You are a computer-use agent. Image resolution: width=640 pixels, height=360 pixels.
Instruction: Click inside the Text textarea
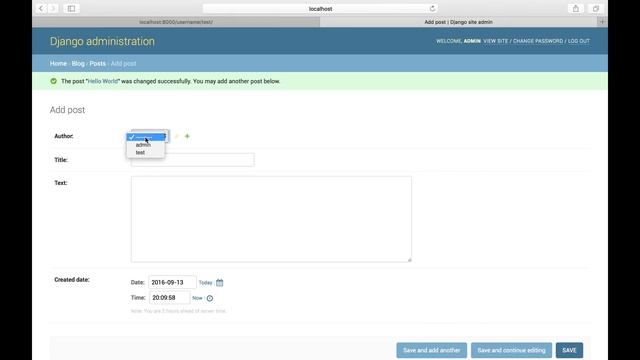(x=271, y=219)
